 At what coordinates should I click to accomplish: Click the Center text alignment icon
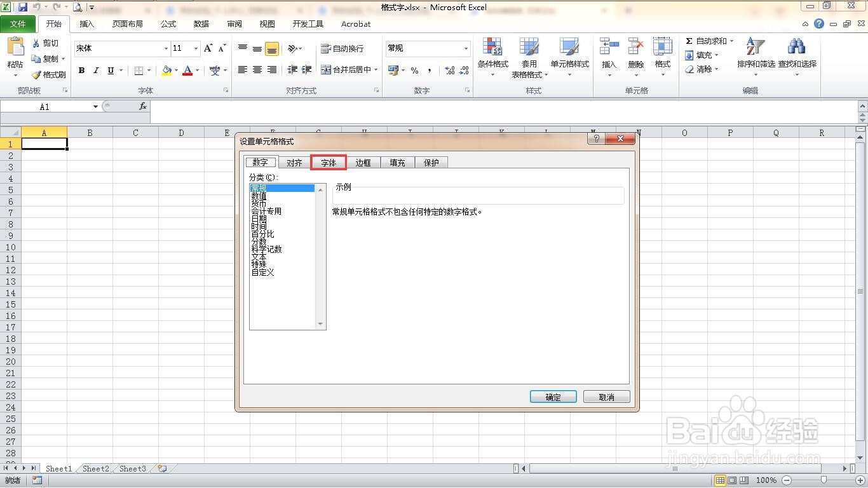pyautogui.click(x=257, y=70)
